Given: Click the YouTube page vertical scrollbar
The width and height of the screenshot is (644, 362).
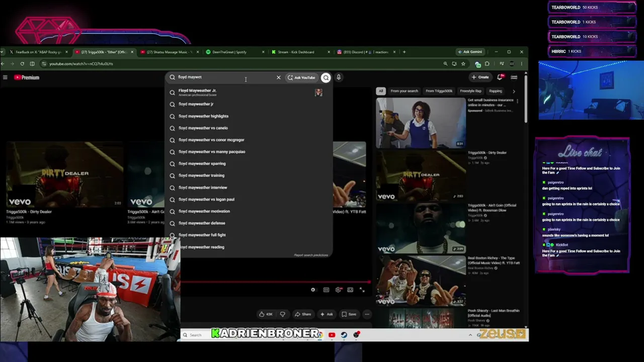Looking at the screenshot, I should coord(526,98).
